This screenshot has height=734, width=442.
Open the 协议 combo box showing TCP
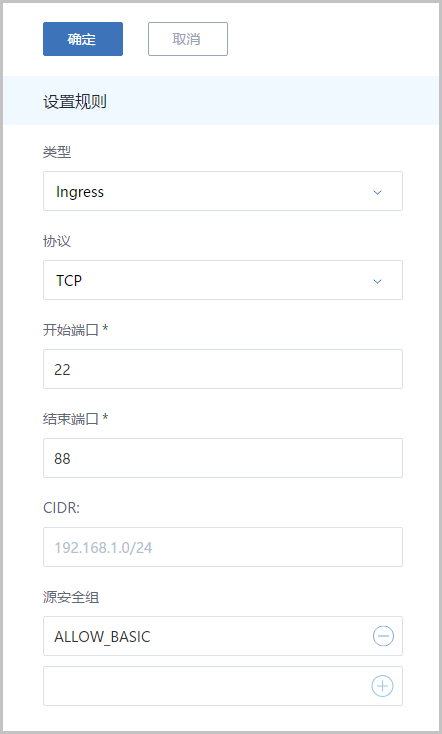[x=223, y=280]
